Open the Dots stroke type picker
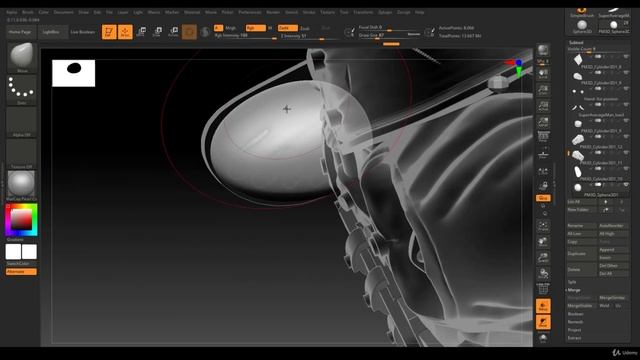 [22, 89]
